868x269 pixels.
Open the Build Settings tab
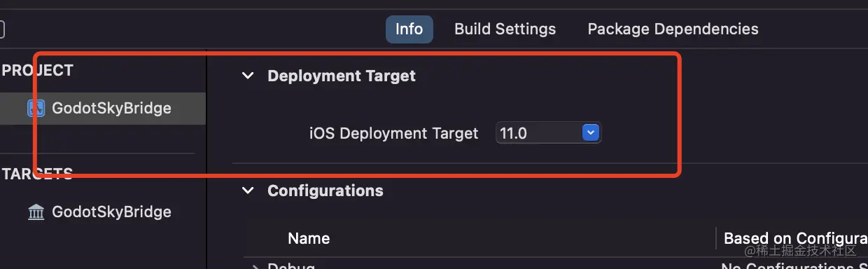click(x=505, y=29)
